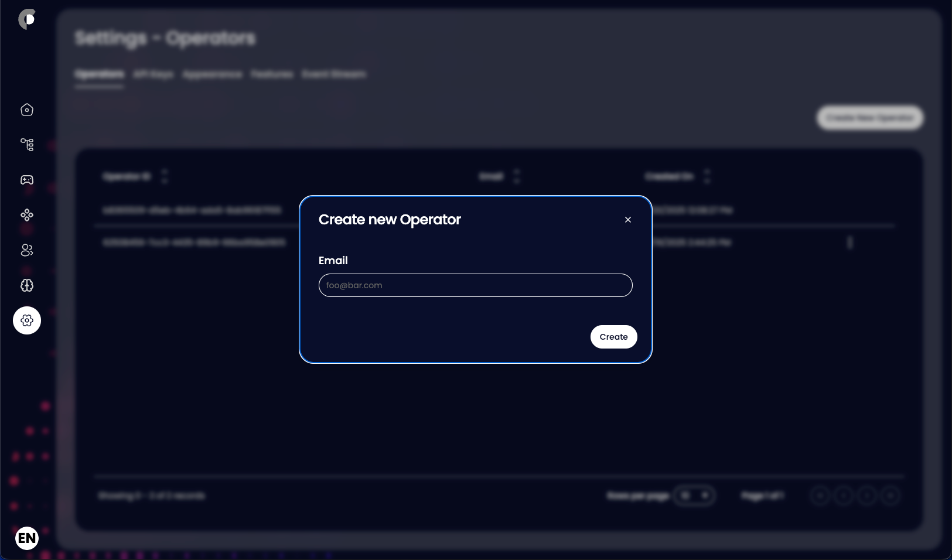The width and height of the screenshot is (952, 560).
Task: Toggle sorting on the Email column
Action: 516,176
